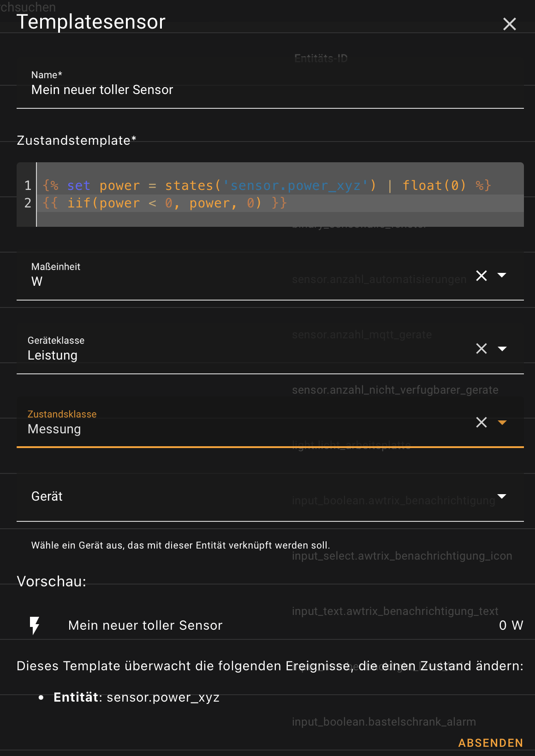Click line 1 of the Zustandstemplate editor
This screenshot has width=535, height=756.
click(x=280, y=185)
